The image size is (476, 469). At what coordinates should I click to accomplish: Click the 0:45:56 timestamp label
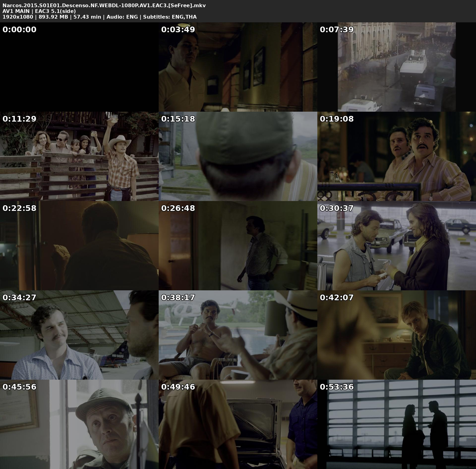[19, 387]
